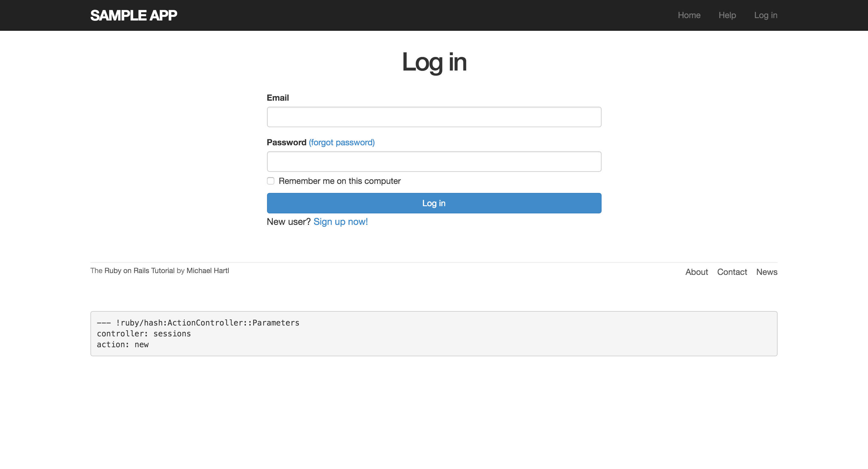The height and width of the screenshot is (469, 868).
Task: Click the SAMPLE APP logo
Action: 134,15
